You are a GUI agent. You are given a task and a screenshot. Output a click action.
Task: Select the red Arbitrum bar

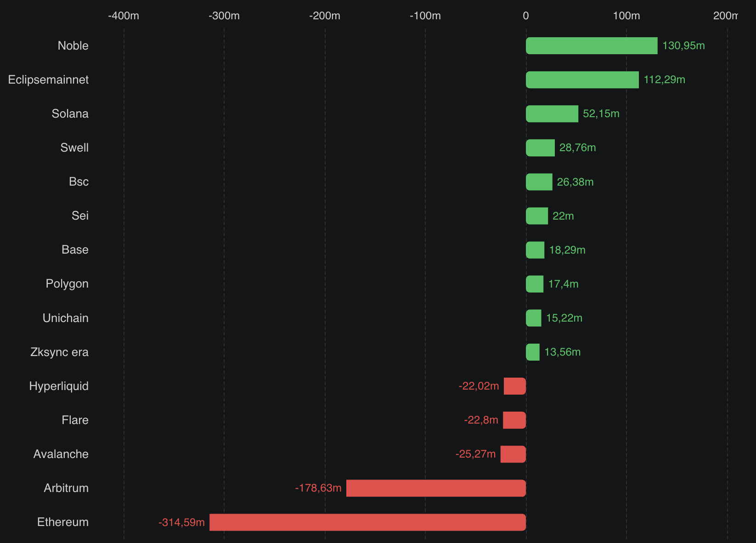[436, 488]
